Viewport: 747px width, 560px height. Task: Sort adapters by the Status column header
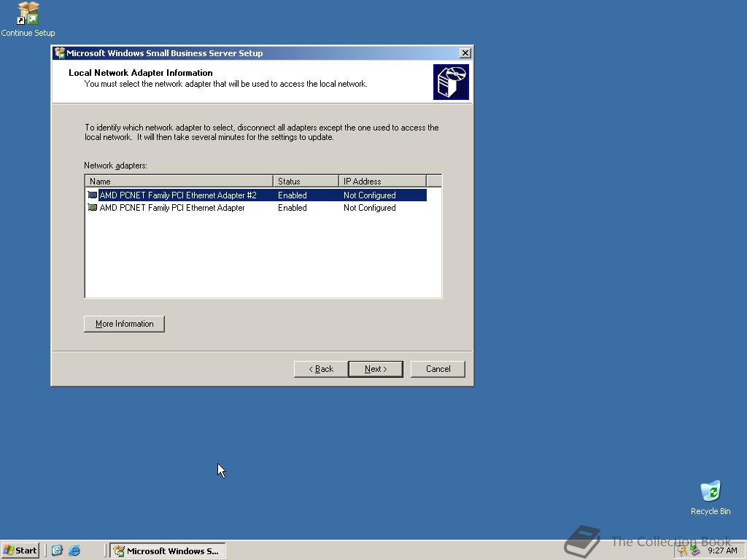point(306,182)
